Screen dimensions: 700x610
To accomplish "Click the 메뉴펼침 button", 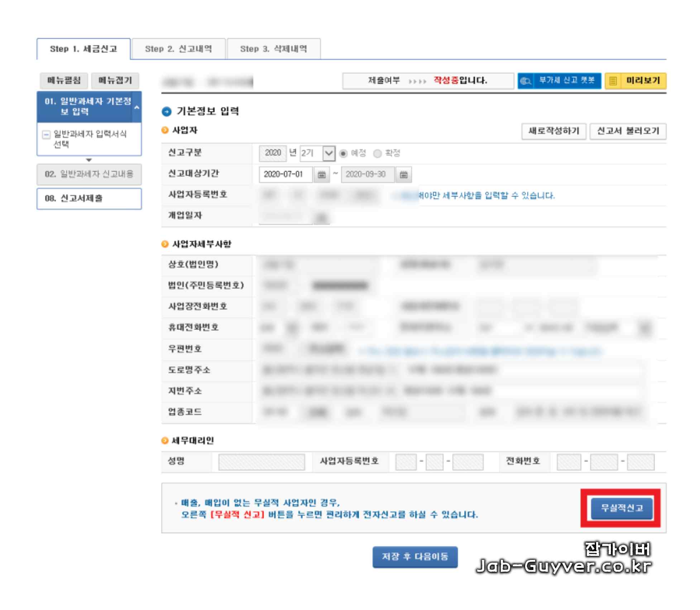I will pyautogui.click(x=64, y=81).
